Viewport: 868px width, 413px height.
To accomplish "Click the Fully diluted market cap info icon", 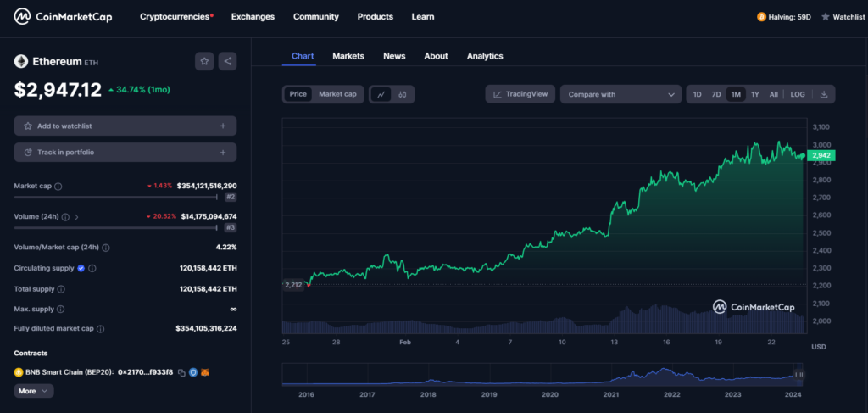I will [x=100, y=329].
